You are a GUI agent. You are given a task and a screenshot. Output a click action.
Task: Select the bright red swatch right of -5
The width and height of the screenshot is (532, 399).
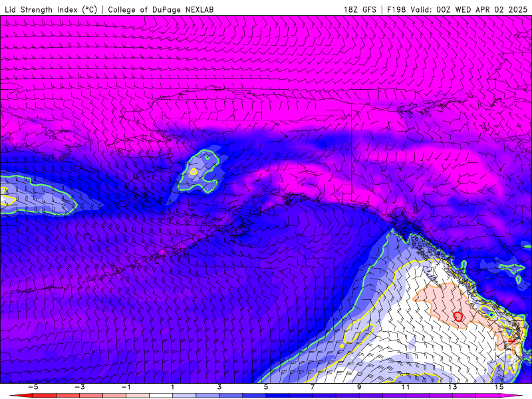[x=44, y=396]
